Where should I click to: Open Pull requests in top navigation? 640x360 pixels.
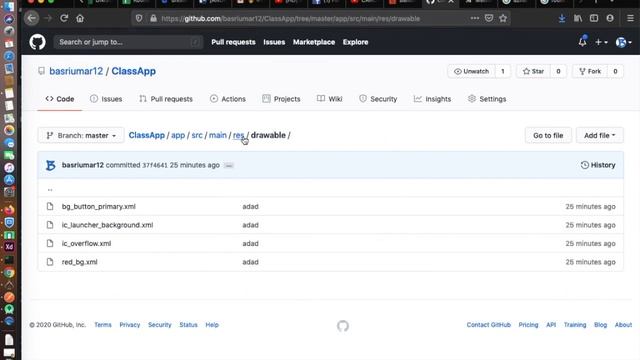(233, 42)
